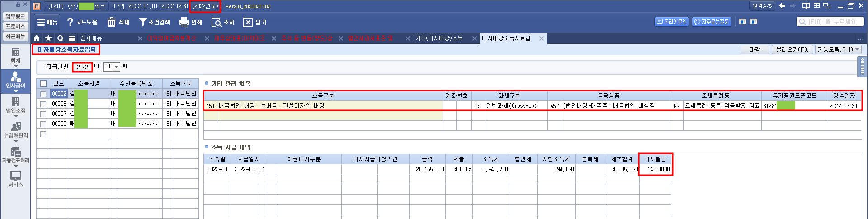Expand arrow below 자동전표처리 module
Viewport: 868px width, 219px height.
[x=15, y=166]
